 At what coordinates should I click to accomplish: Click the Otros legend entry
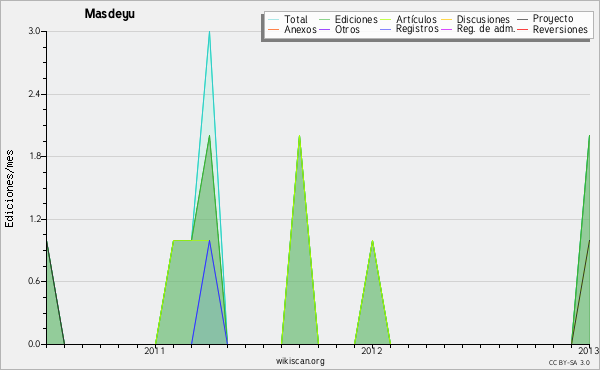coord(339,29)
